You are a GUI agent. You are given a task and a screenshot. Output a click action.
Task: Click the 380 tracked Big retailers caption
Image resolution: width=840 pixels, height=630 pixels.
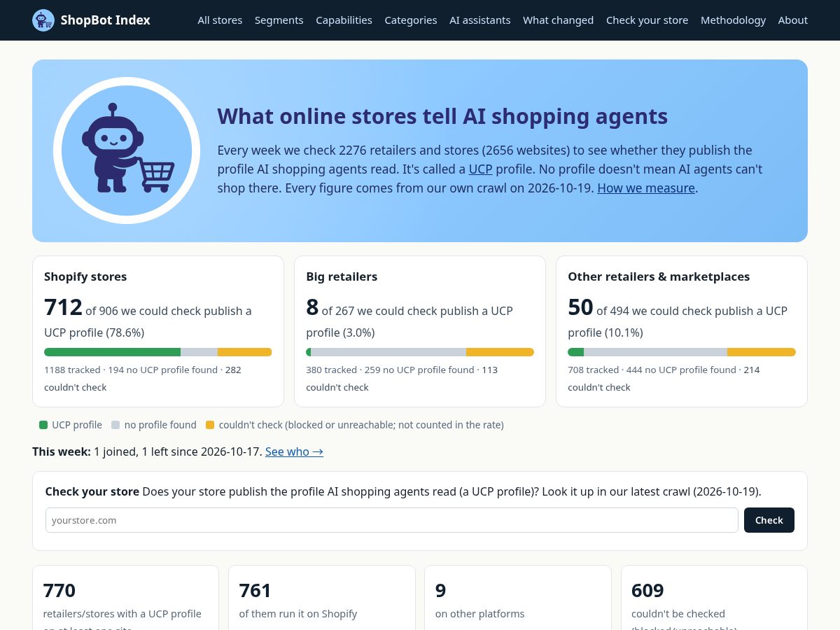point(402,378)
